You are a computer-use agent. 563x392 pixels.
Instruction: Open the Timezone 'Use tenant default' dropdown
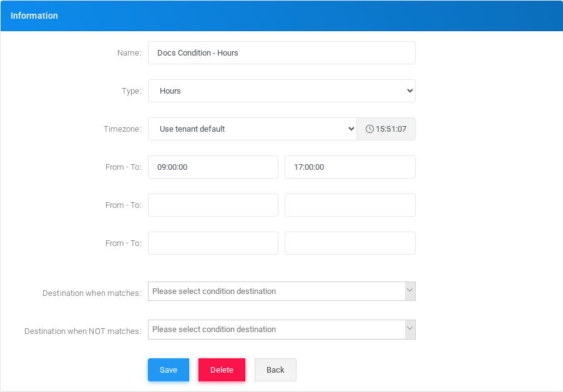(252, 129)
